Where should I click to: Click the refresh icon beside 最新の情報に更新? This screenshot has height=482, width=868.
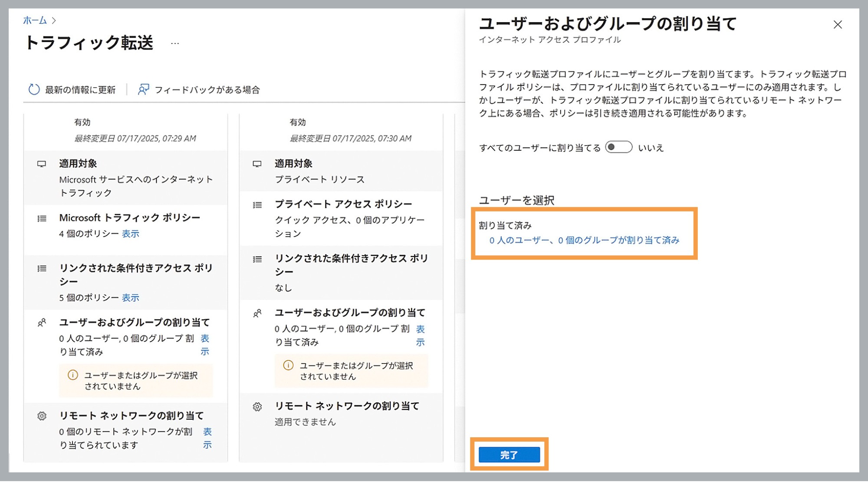[x=34, y=89]
